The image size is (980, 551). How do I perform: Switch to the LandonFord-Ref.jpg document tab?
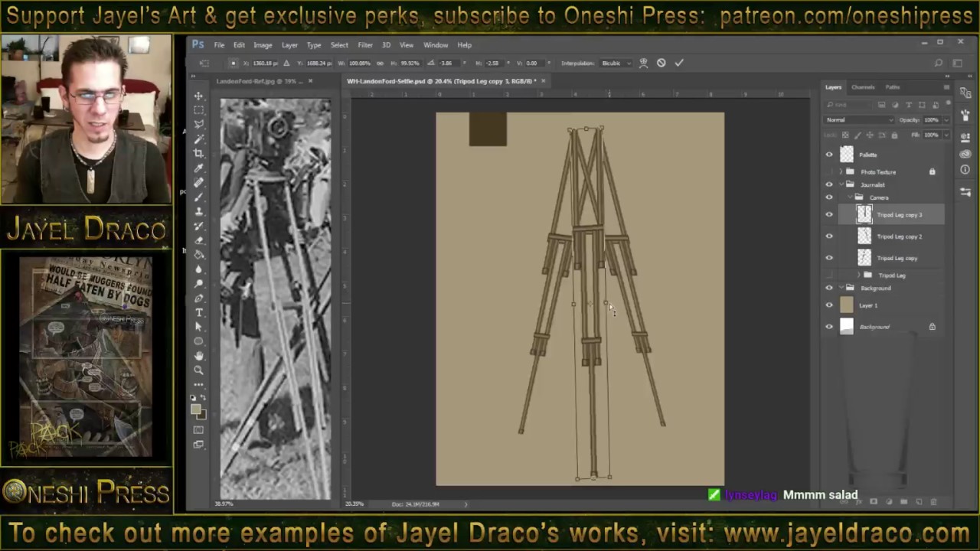tap(258, 81)
